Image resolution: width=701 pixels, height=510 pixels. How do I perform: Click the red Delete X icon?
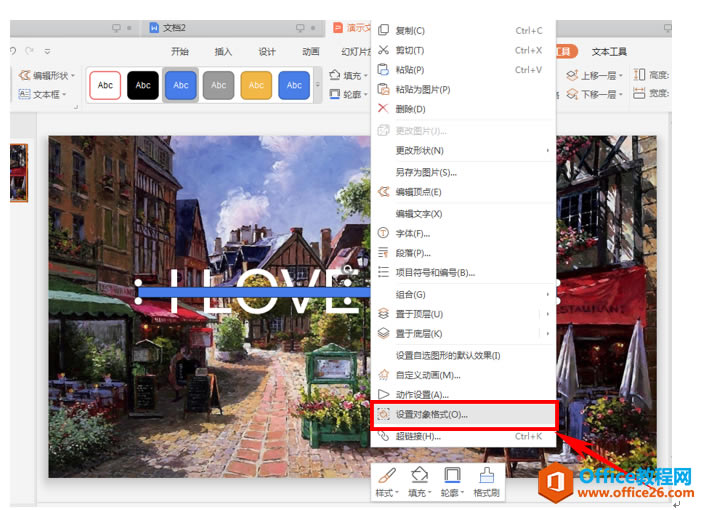[x=383, y=108]
